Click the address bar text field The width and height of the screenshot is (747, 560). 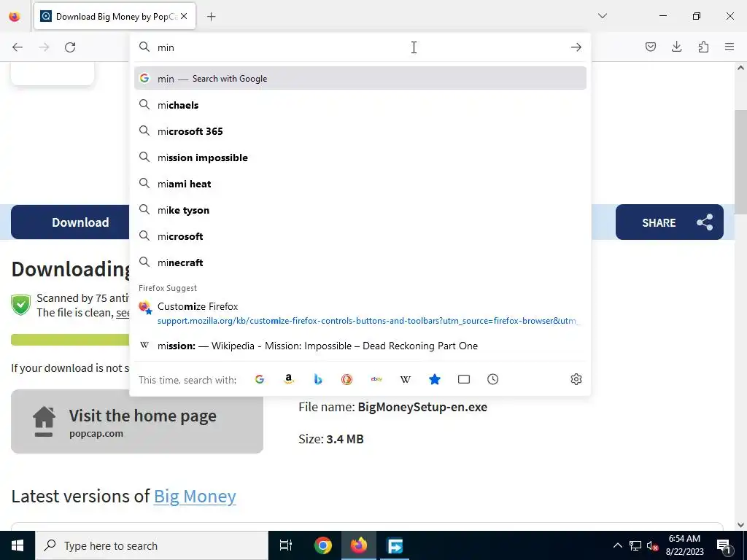pyautogui.click(x=360, y=47)
